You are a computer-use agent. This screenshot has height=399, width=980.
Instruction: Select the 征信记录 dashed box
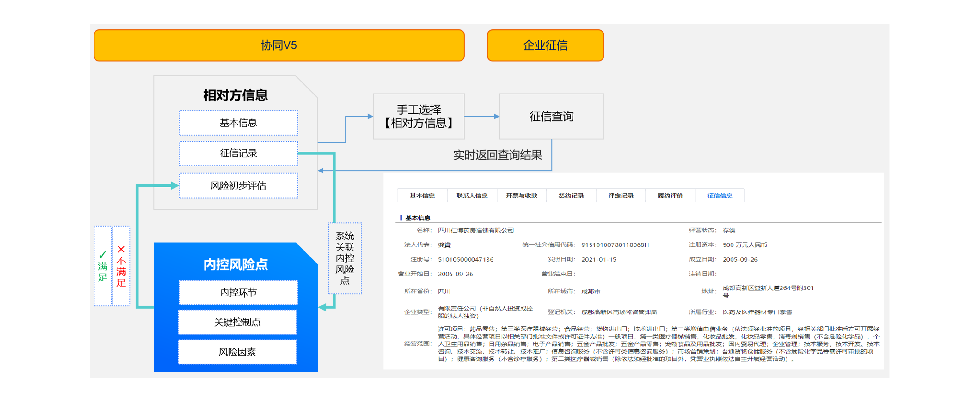coord(238,153)
